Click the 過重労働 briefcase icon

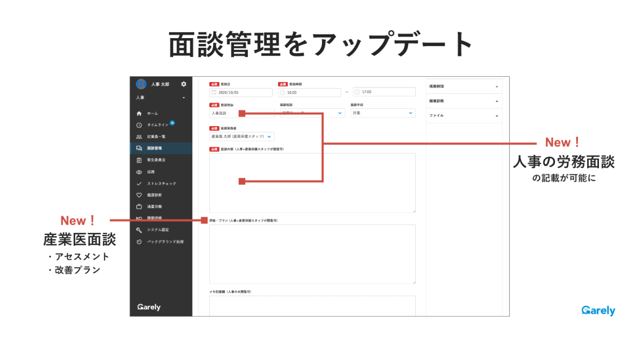(x=139, y=207)
